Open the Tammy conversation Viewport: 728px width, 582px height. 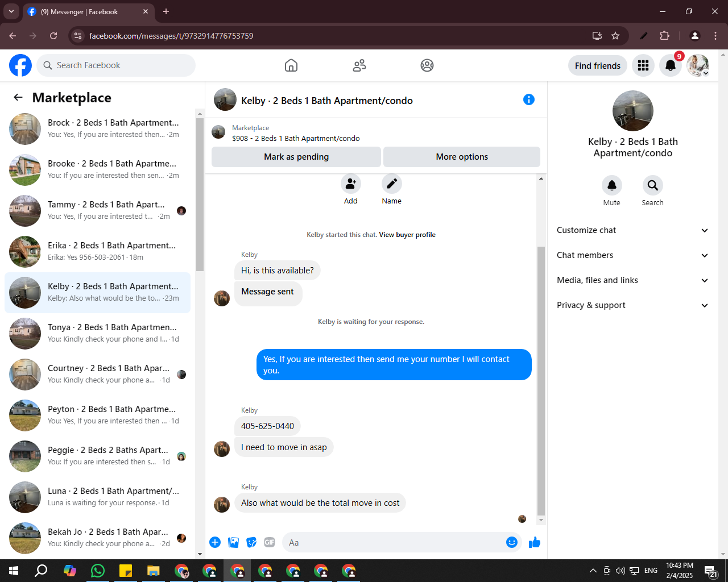tap(97, 211)
